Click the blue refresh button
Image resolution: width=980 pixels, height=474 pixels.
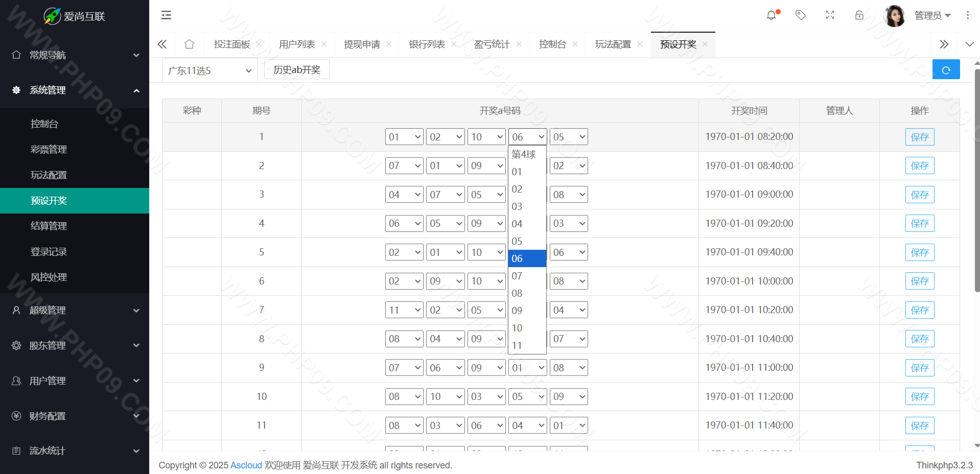[x=946, y=70]
